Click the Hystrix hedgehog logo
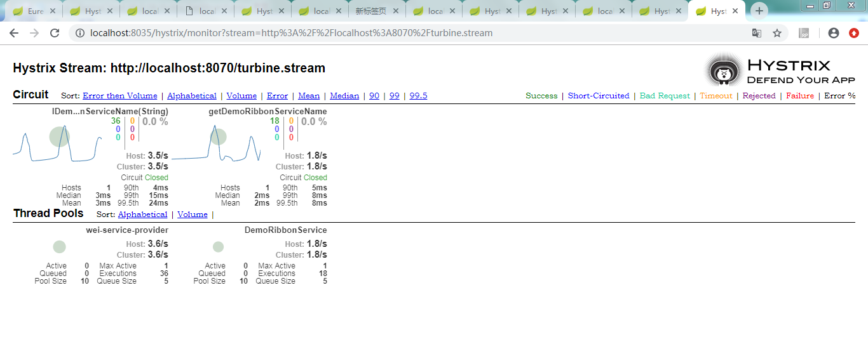Screen dimensions: 868x356 [x=723, y=71]
